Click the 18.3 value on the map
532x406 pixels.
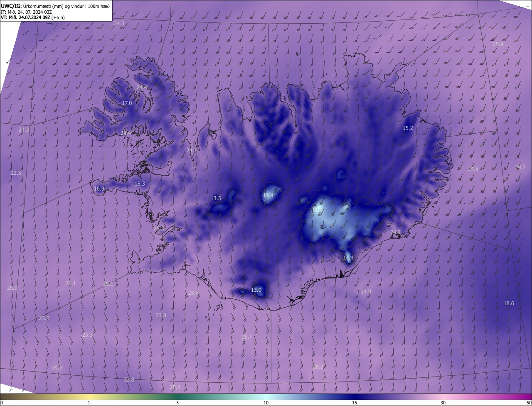click(140, 184)
